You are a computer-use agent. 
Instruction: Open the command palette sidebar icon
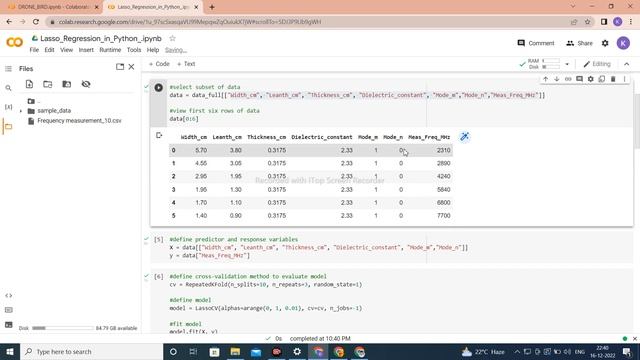(8, 310)
